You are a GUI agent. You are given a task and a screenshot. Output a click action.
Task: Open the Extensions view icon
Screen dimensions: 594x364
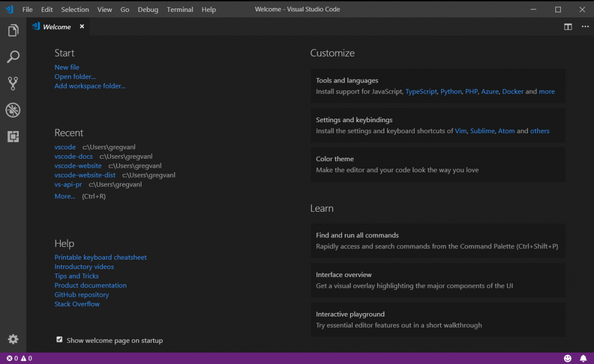(13, 136)
